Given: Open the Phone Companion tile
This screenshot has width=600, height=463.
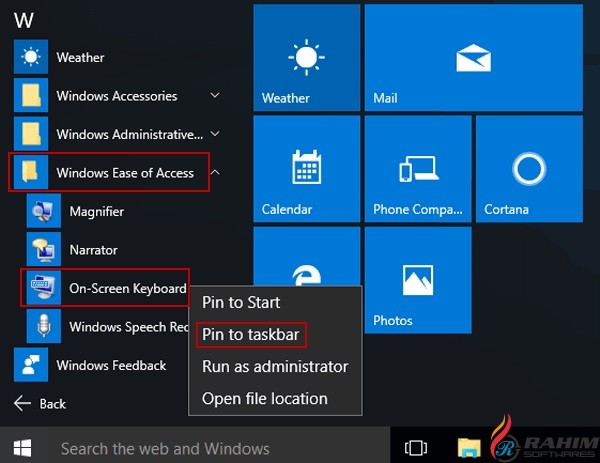Looking at the screenshot, I should click(x=418, y=169).
